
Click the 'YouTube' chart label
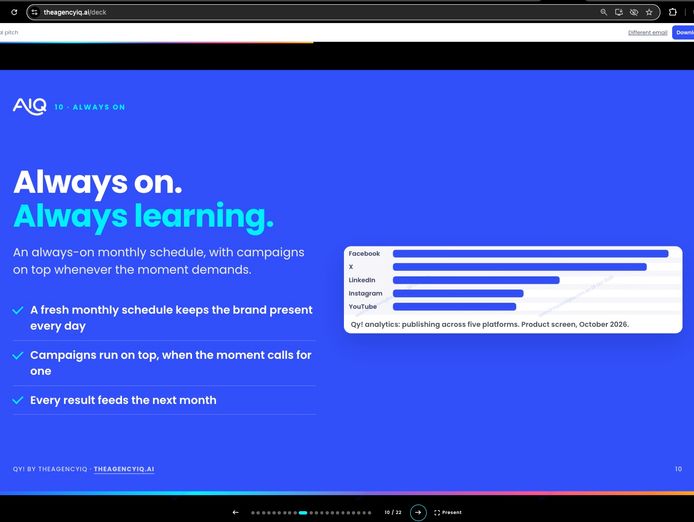pos(362,307)
